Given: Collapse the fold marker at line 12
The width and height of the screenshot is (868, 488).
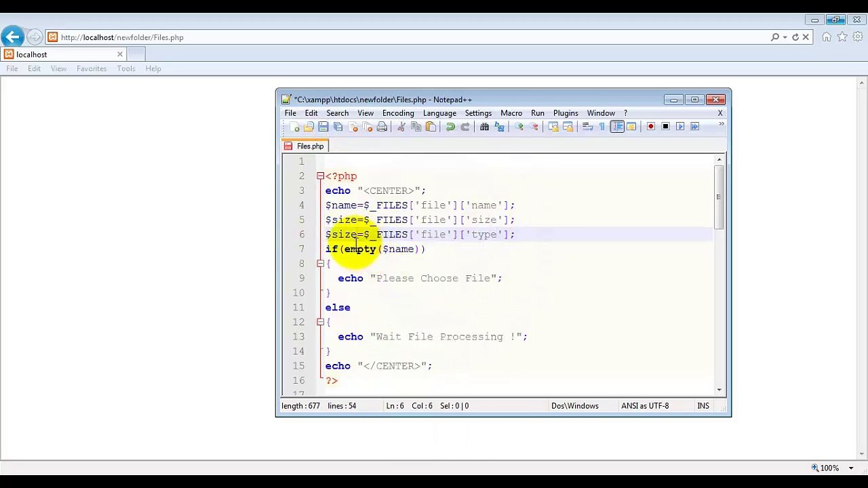Looking at the screenshot, I should point(320,322).
